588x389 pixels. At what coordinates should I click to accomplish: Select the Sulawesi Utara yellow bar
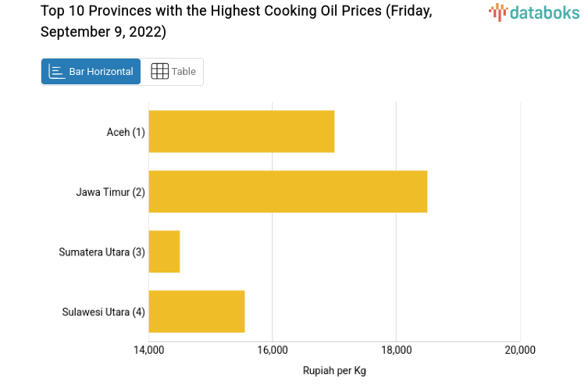click(x=197, y=312)
